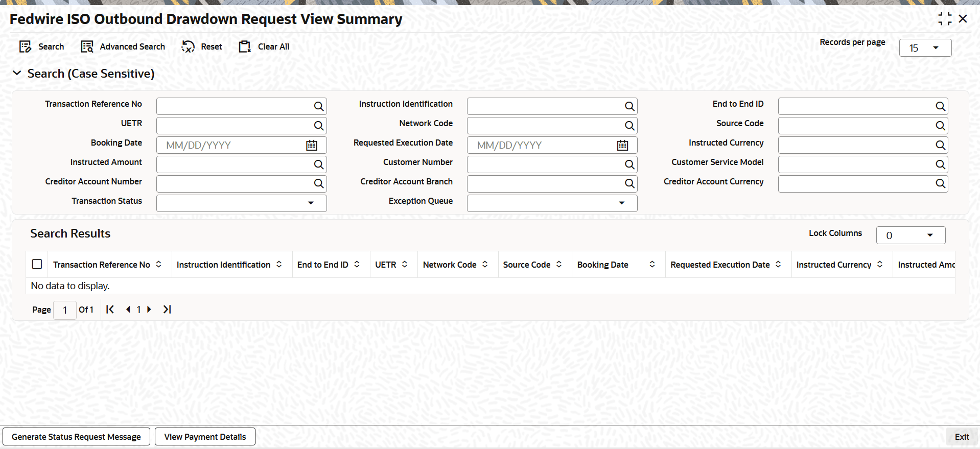Click the Search toolbar button

(x=42, y=46)
